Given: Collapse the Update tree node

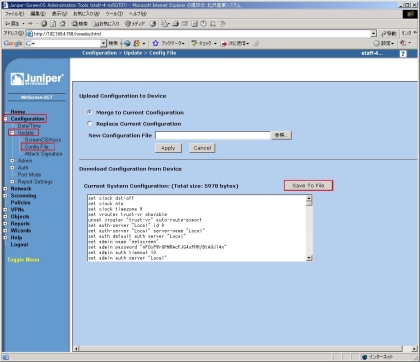Looking at the screenshot, I should point(12,133).
